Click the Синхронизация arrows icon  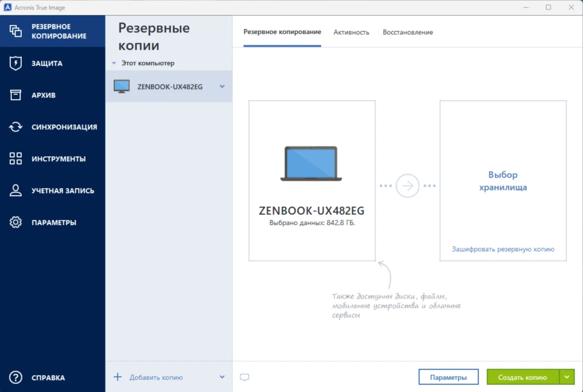(15, 127)
